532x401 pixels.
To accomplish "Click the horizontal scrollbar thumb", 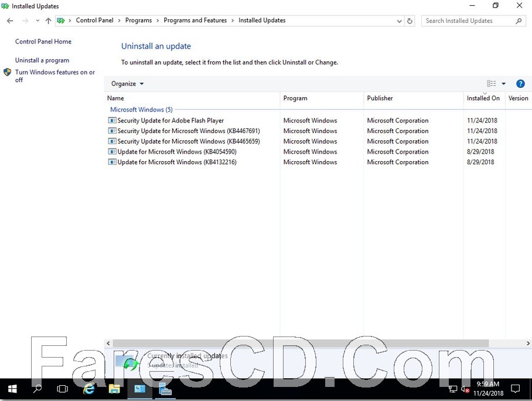I will point(301,344).
